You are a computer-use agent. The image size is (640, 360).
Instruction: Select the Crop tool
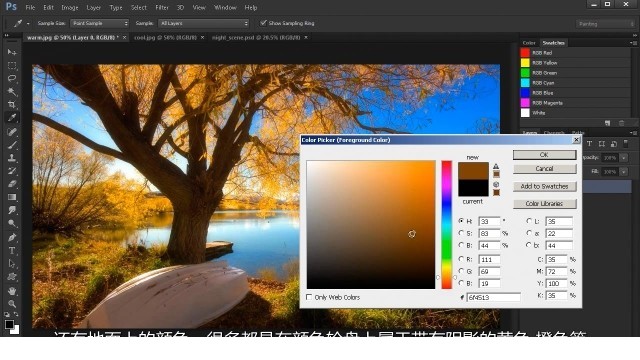tap(12, 104)
